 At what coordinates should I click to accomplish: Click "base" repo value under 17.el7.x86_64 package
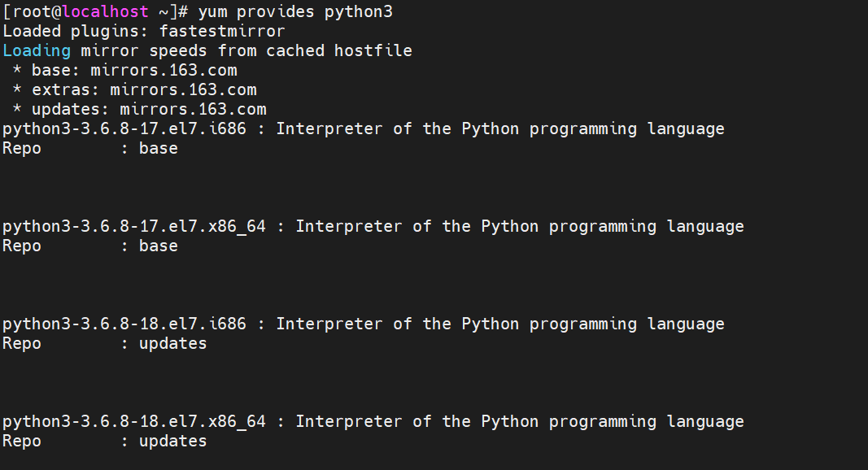coord(158,246)
